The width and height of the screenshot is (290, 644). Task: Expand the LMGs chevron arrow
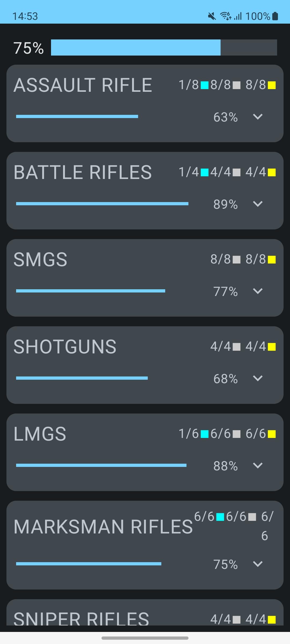click(x=258, y=466)
